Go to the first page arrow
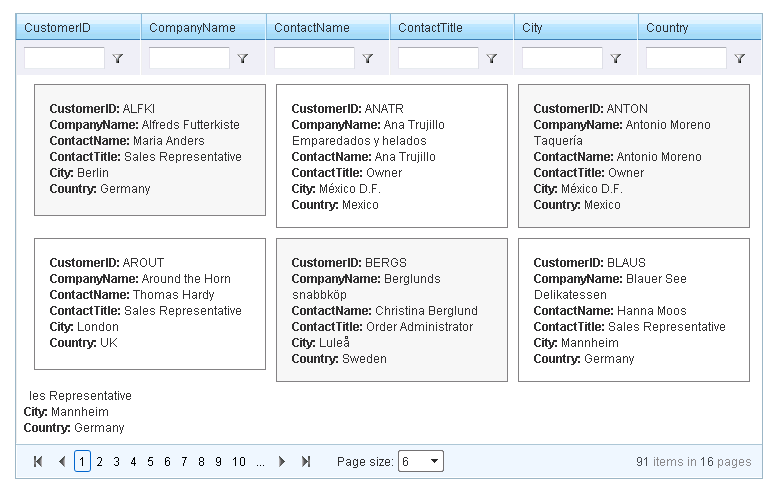 coord(38,462)
